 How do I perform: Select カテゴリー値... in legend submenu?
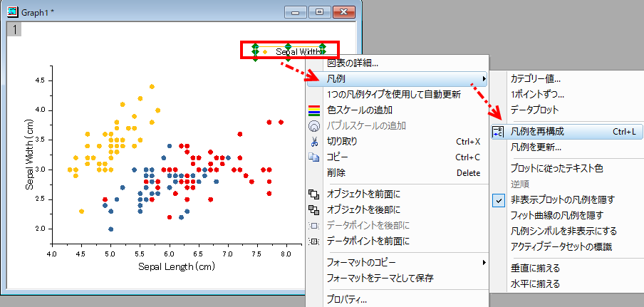tap(536, 78)
